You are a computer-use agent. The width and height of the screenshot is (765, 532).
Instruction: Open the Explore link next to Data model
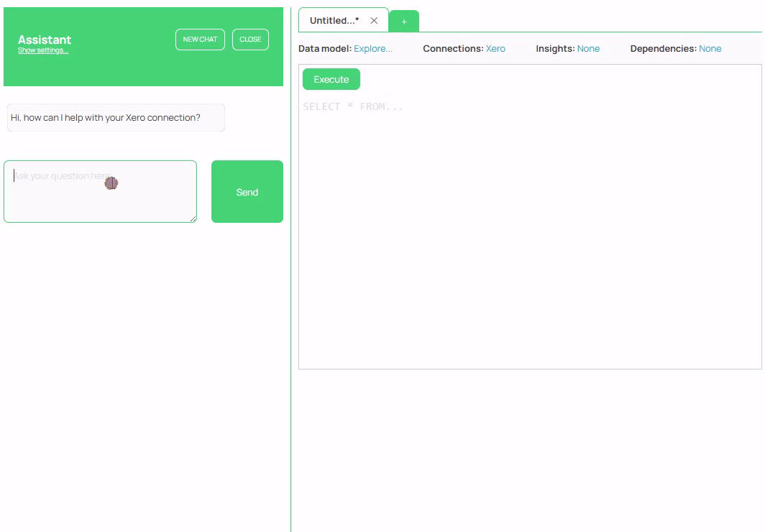click(374, 48)
